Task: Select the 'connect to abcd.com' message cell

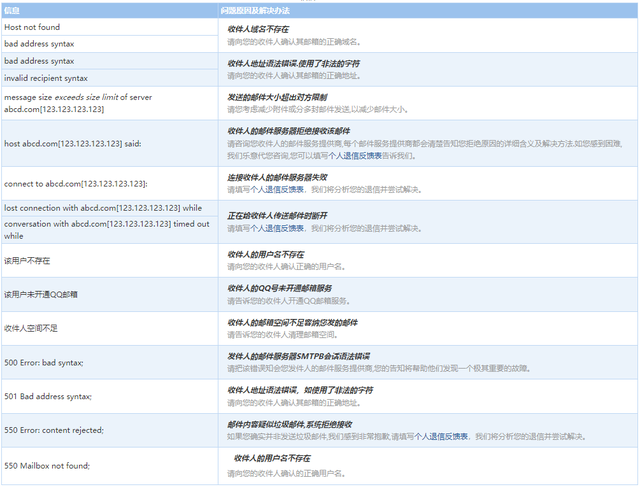Action: pyautogui.click(x=76, y=183)
